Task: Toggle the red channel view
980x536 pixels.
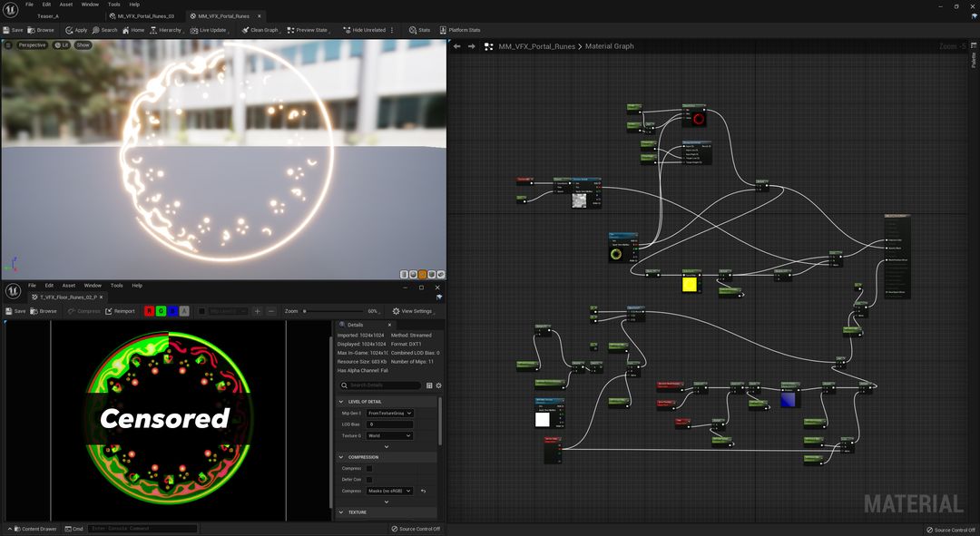Action: [x=150, y=311]
